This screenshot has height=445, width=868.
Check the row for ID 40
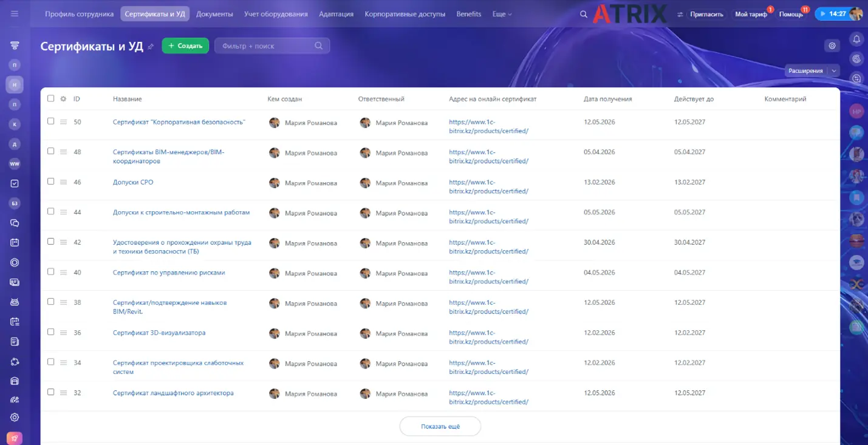pos(50,271)
